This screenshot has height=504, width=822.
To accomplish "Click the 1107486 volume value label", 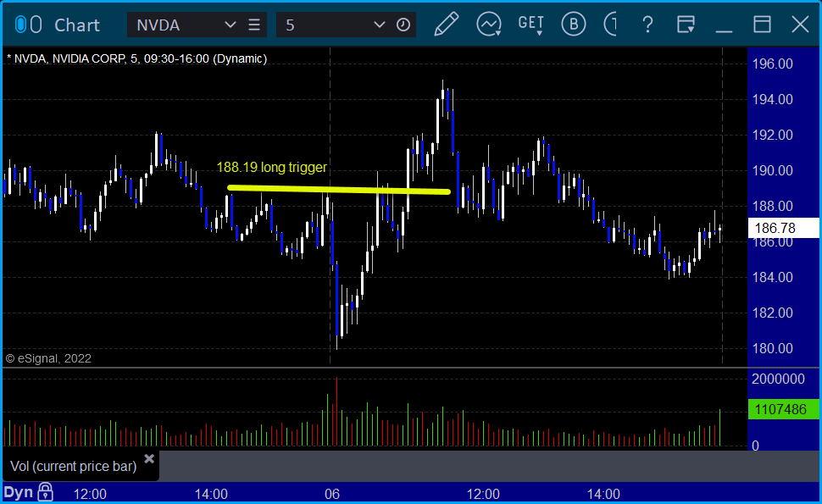I will tap(783, 409).
